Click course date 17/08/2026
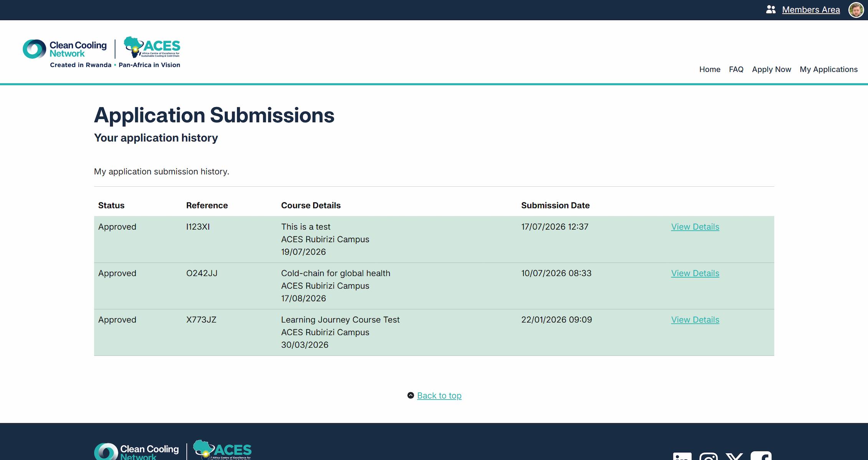 click(303, 298)
